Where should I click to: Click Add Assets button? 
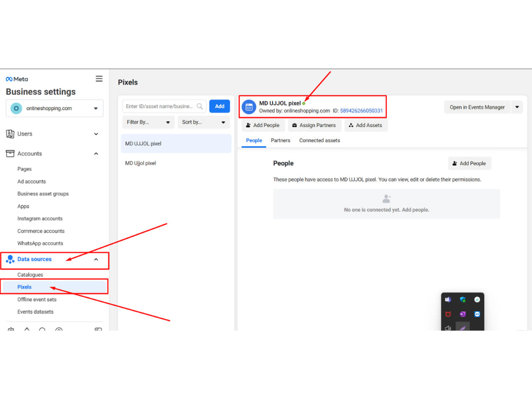[x=366, y=125]
